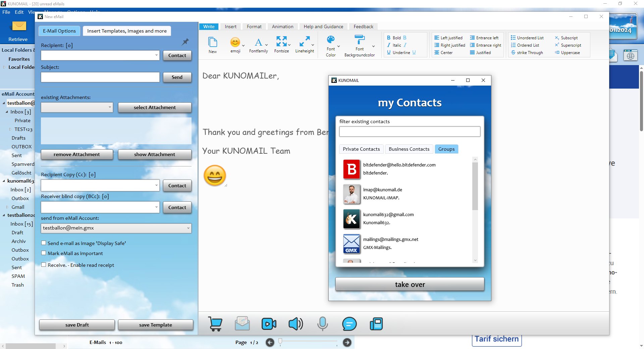The height and width of the screenshot is (349, 644).
Task: Click the filter existing contacts field
Action: (410, 132)
